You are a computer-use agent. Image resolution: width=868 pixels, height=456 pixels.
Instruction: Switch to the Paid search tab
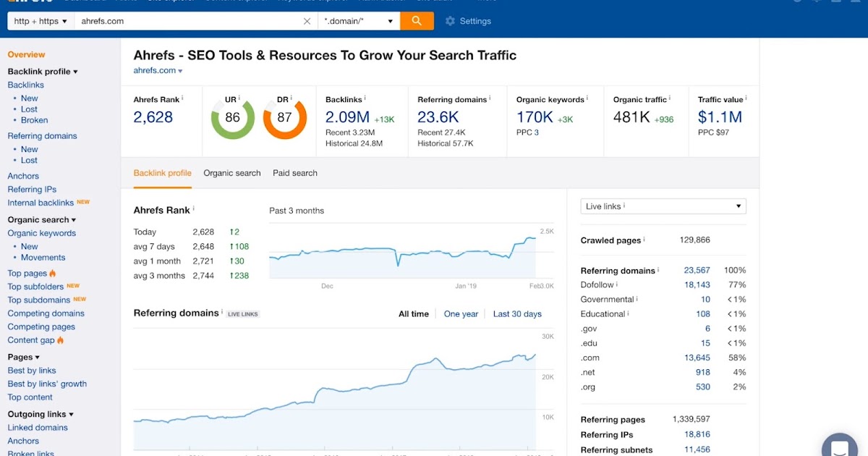(x=294, y=173)
